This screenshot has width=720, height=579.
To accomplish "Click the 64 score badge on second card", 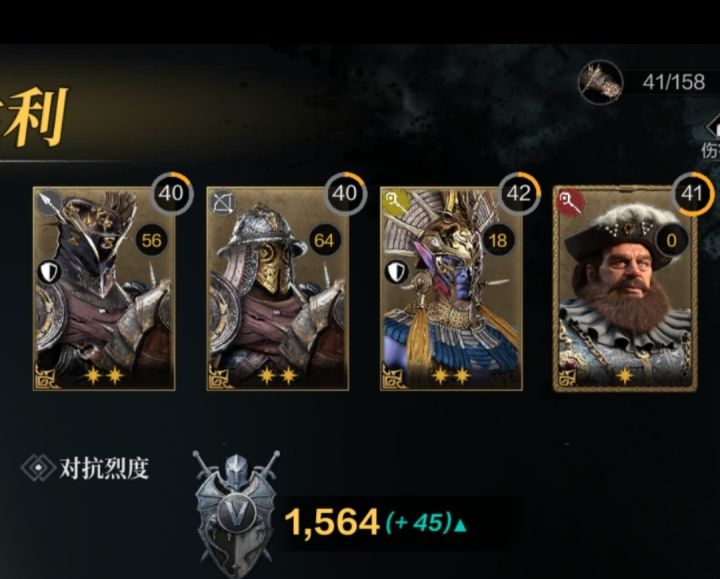I will pos(324,240).
